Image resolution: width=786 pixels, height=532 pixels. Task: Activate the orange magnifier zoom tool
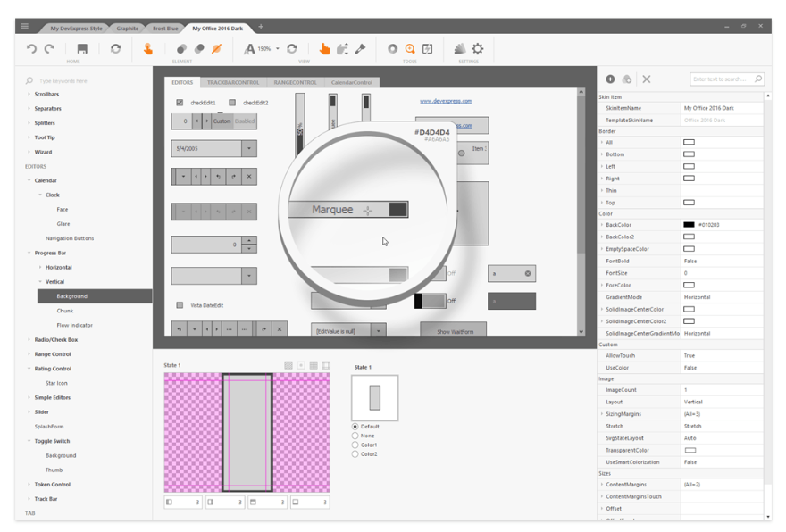410,48
